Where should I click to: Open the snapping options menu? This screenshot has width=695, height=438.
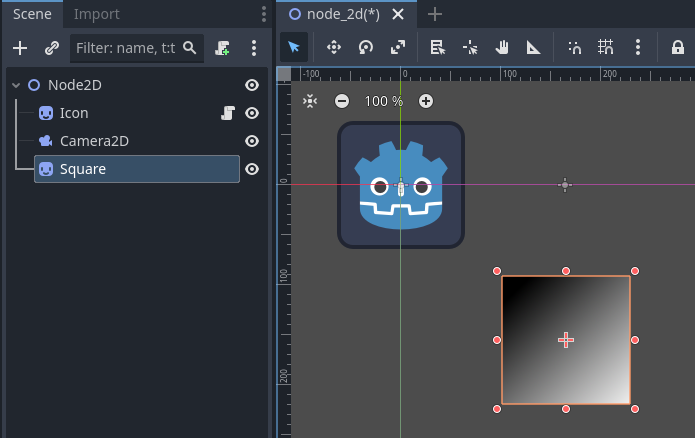[x=638, y=47]
